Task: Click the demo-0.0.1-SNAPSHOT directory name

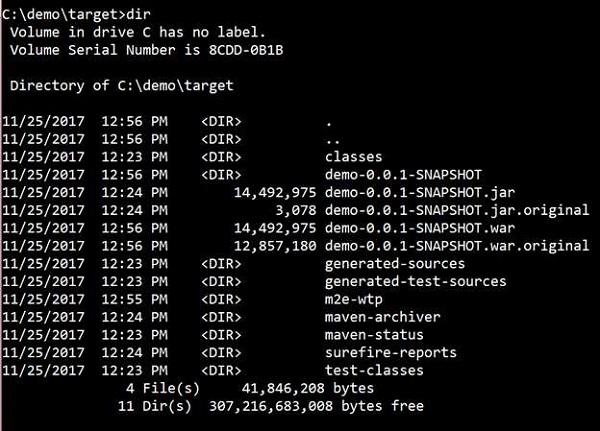Action: tap(403, 175)
